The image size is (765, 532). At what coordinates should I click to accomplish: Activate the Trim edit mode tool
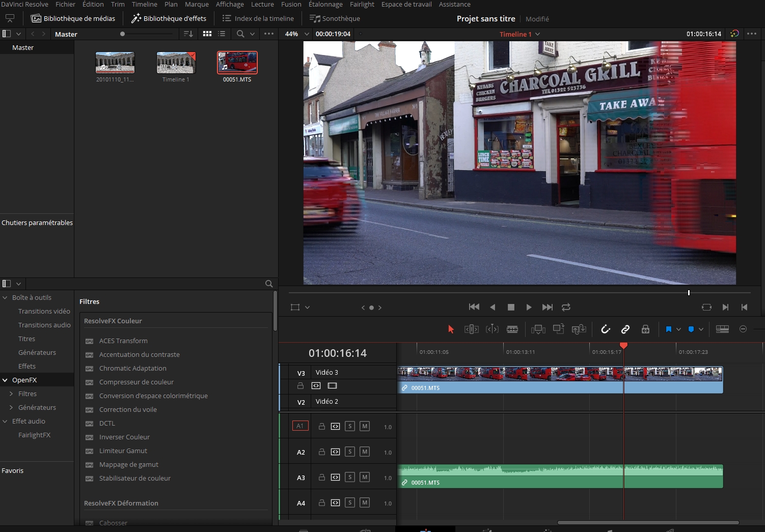472,329
